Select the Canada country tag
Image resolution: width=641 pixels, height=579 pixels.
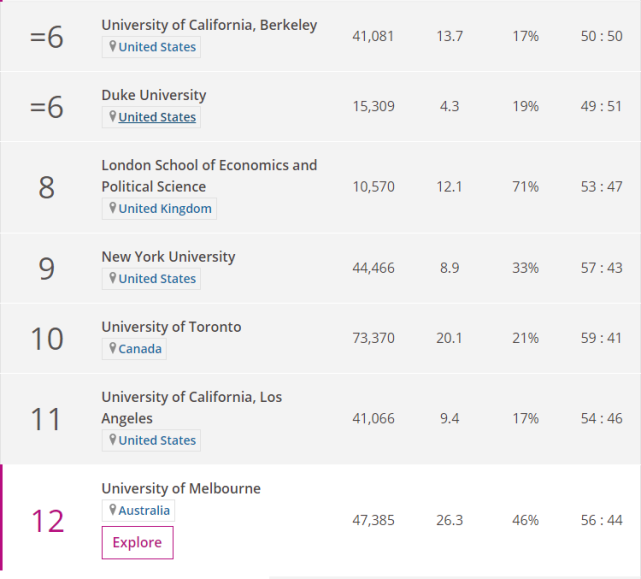pos(140,349)
